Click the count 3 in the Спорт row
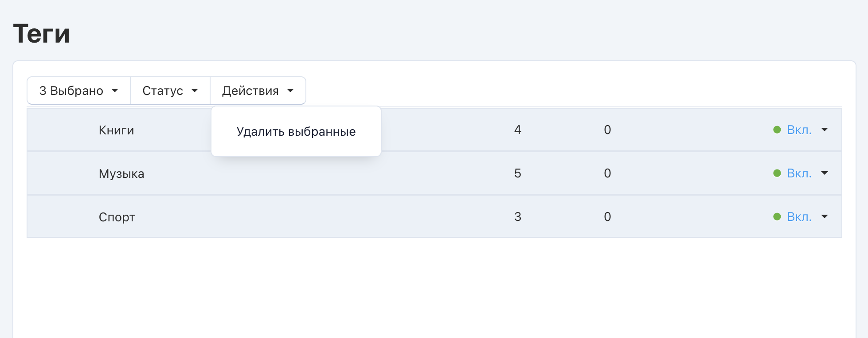 click(517, 217)
